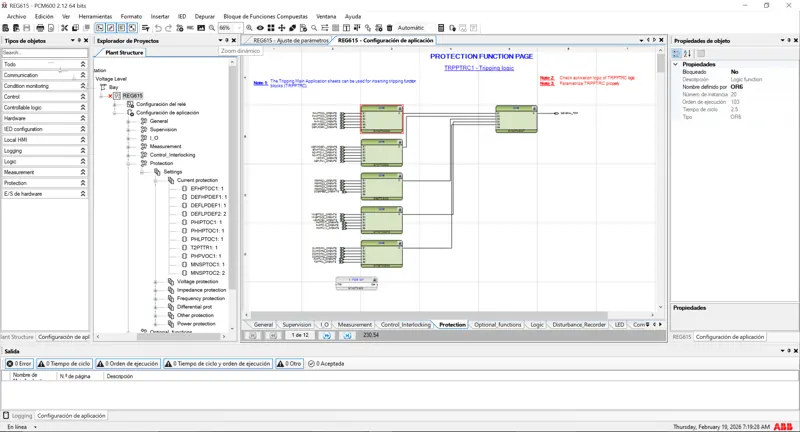
Task: Click the undo arrow icon
Action: [158, 28]
